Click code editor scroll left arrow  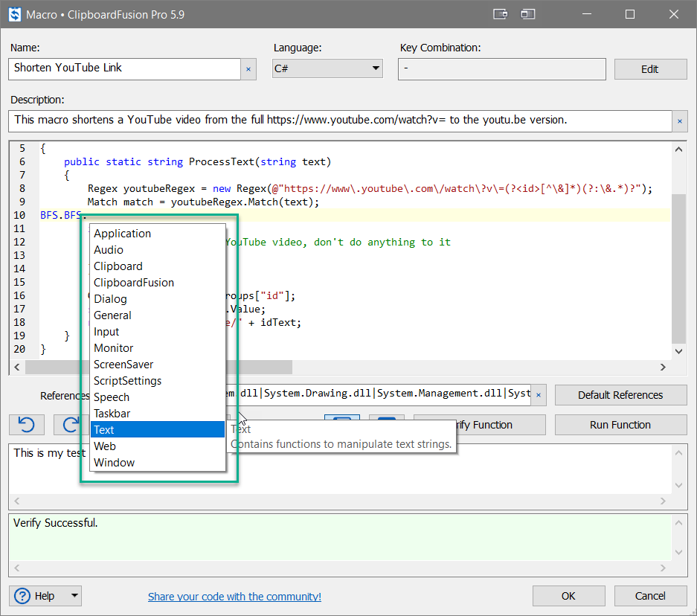pyautogui.click(x=17, y=367)
